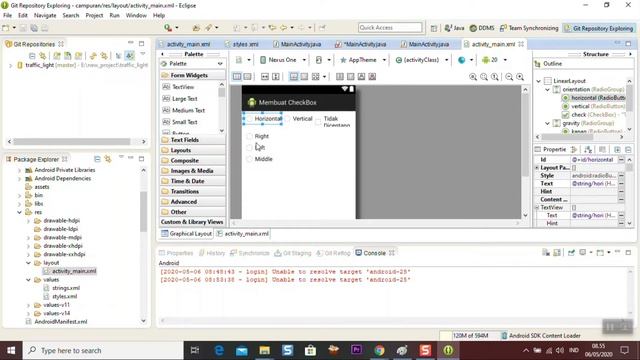
Task: Click Link with Editor in Package Explorer
Action: tap(108, 159)
